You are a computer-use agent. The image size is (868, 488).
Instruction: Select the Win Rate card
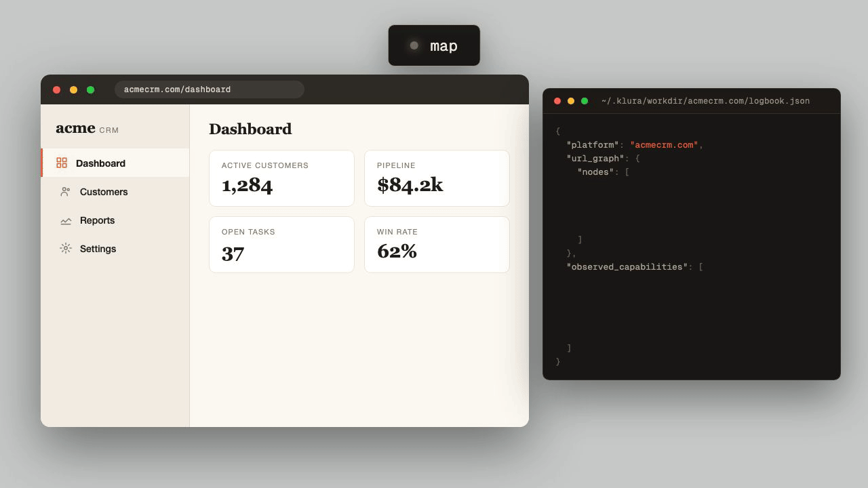(x=437, y=245)
